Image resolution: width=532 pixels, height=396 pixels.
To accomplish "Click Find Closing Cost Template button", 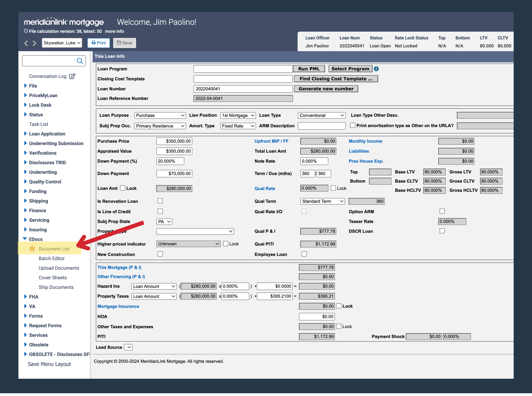I will 336,79.
